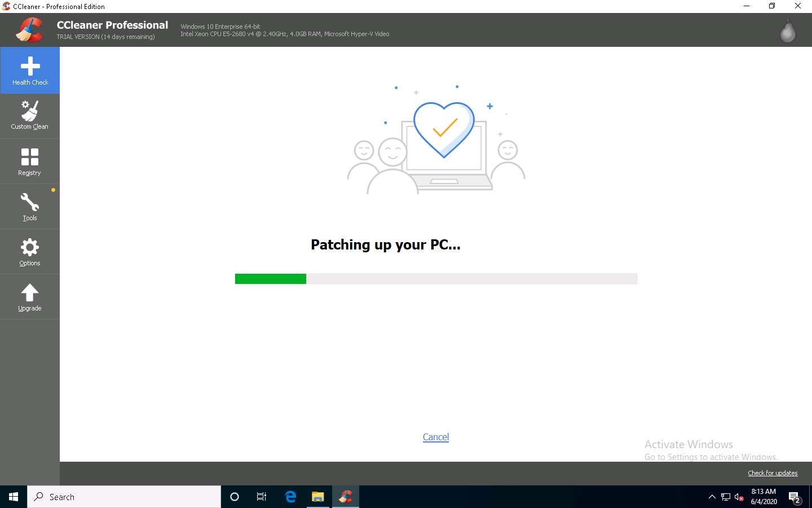Click the CCleaner logo in header

click(x=29, y=30)
